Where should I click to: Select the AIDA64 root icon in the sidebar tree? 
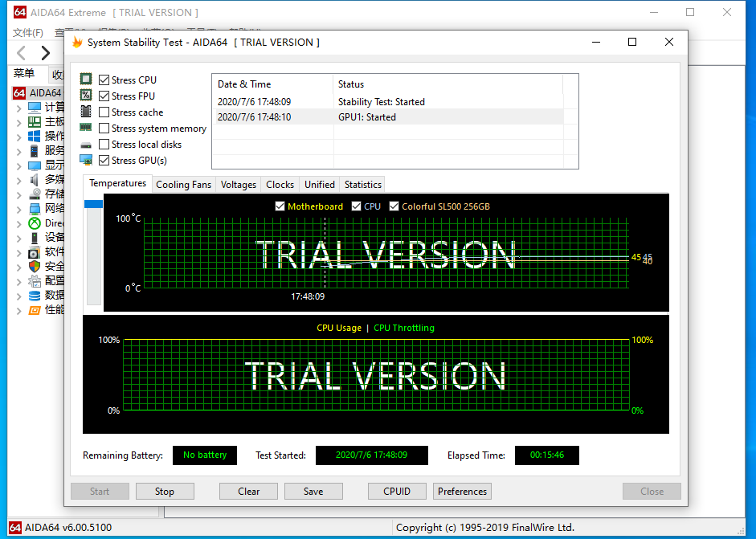[x=19, y=92]
